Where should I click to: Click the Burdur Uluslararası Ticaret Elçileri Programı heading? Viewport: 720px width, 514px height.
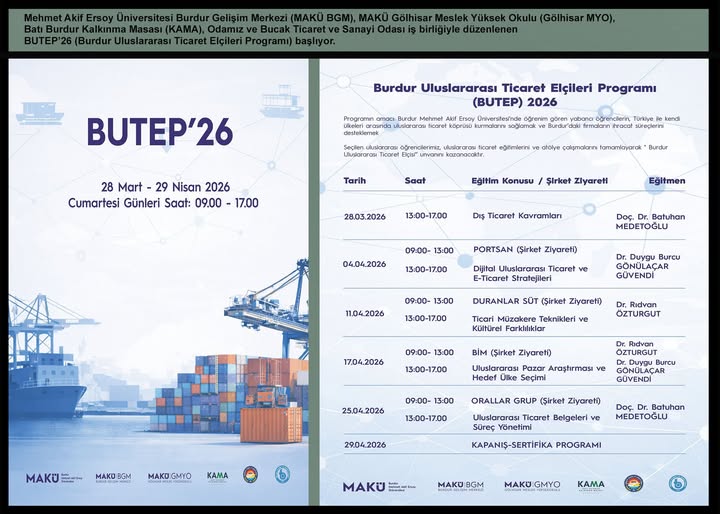coord(514,89)
